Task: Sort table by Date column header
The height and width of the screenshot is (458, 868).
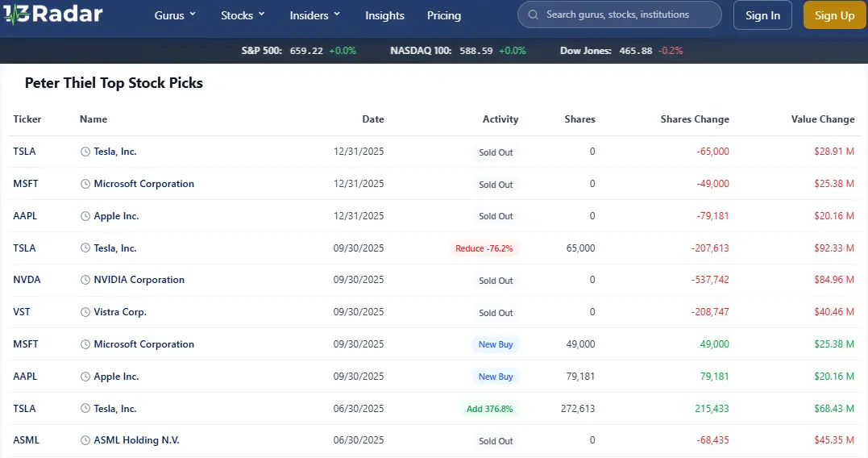Action: (372, 119)
